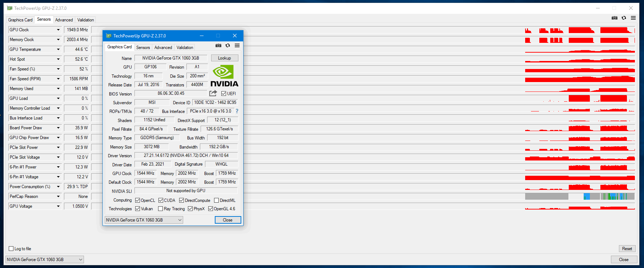The image size is (644, 268).
Task: Click the GPU name field NVIDIA GeForce GTX 1060 3GB
Action: (171, 58)
